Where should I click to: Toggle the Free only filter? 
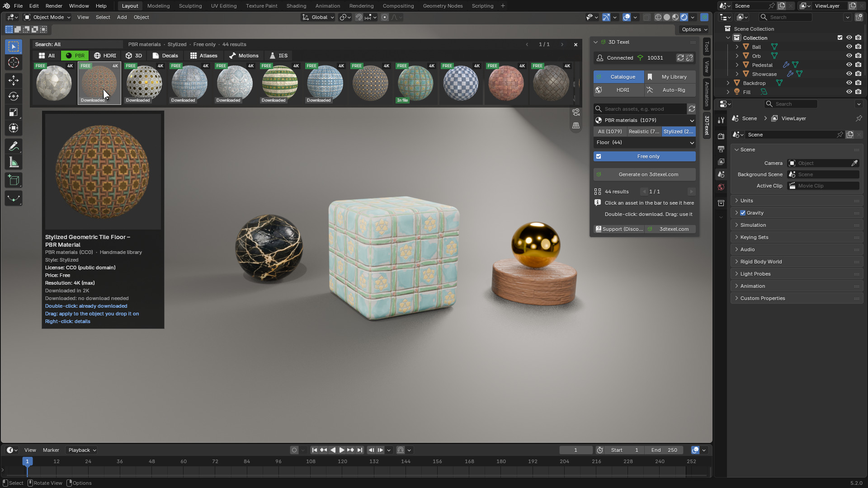click(644, 156)
